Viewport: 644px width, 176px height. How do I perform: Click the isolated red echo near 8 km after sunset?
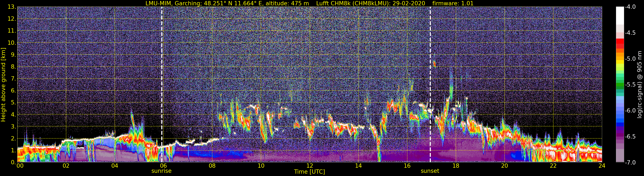pos(434,64)
